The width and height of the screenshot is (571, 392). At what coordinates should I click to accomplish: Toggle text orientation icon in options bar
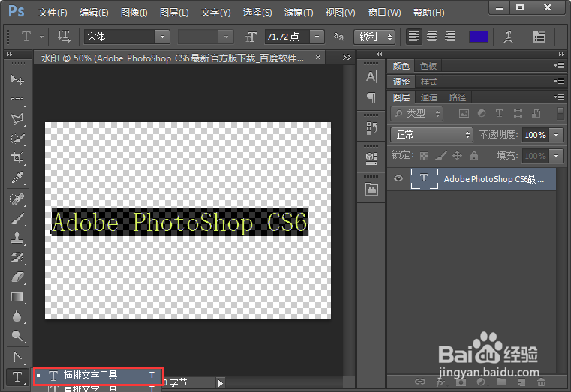click(64, 37)
